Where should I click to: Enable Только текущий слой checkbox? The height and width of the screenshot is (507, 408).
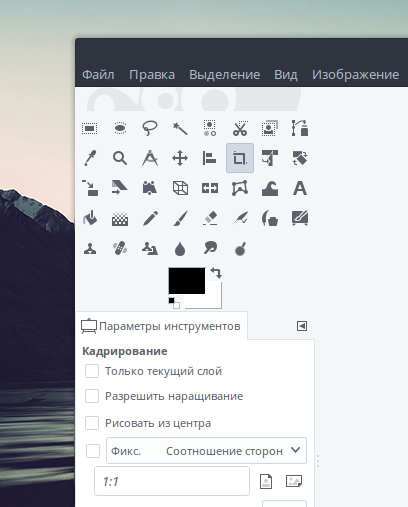tap(92, 371)
